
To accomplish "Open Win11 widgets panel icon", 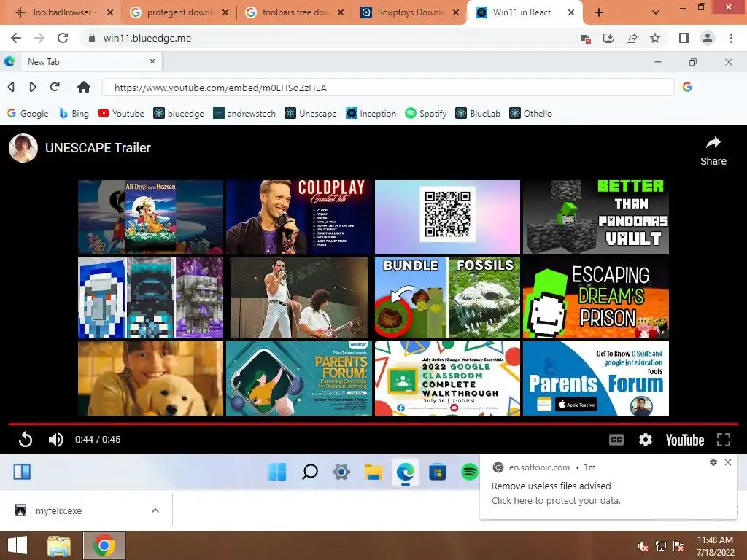I will pyautogui.click(x=22, y=472).
